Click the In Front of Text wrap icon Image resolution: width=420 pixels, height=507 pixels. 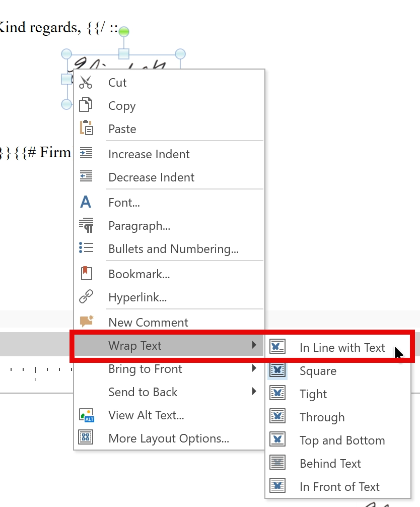click(x=277, y=485)
